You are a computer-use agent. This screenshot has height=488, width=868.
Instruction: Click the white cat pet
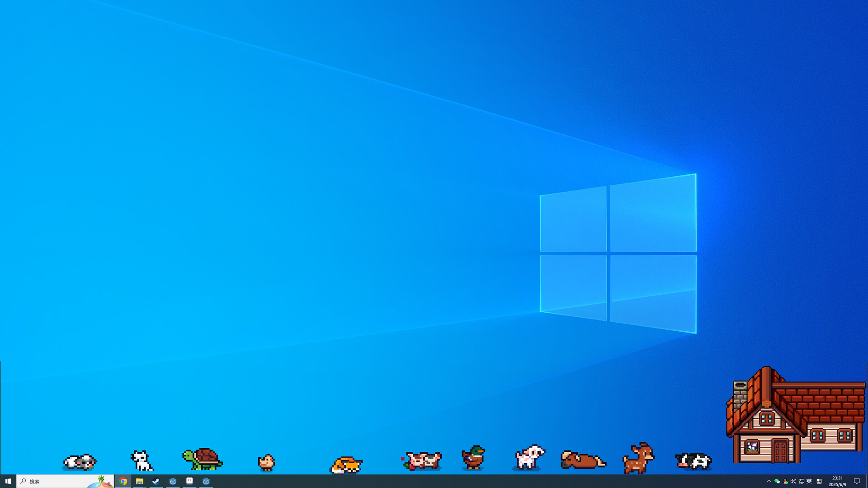tap(142, 461)
